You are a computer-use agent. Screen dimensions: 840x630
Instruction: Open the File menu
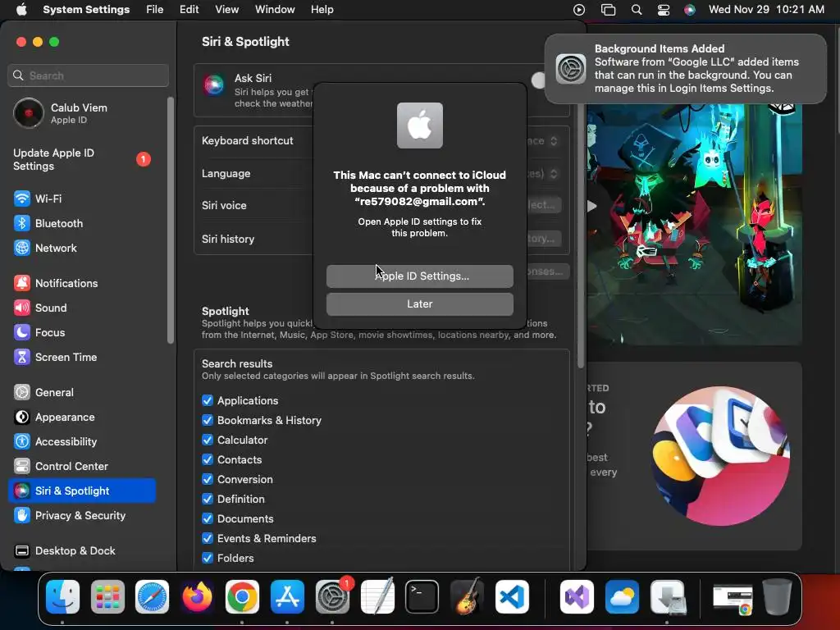point(155,10)
